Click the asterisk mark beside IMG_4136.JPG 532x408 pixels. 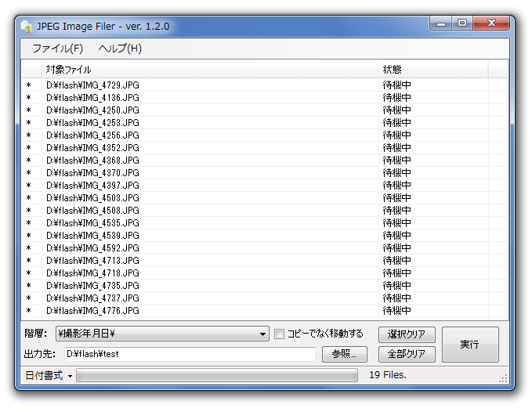29,98
